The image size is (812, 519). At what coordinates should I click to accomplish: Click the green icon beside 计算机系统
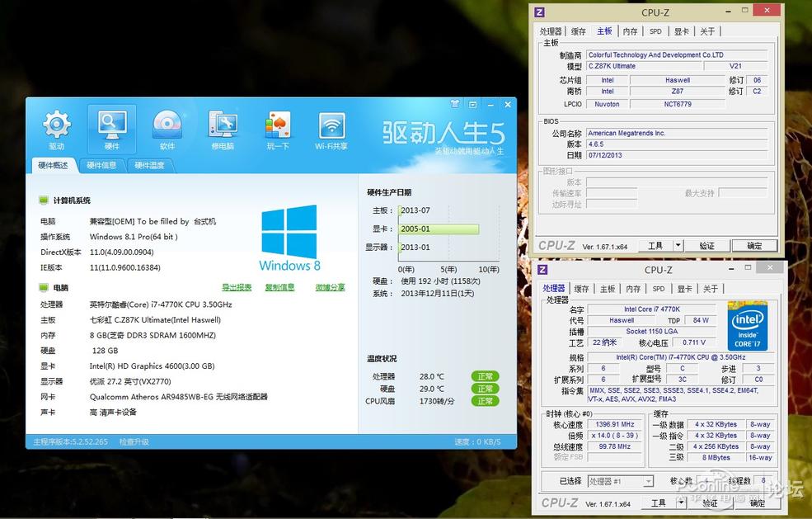(x=44, y=201)
